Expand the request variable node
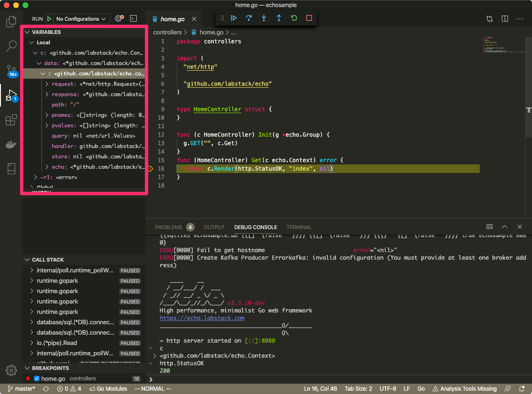Screen dimensions: 532x394 point(47,84)
